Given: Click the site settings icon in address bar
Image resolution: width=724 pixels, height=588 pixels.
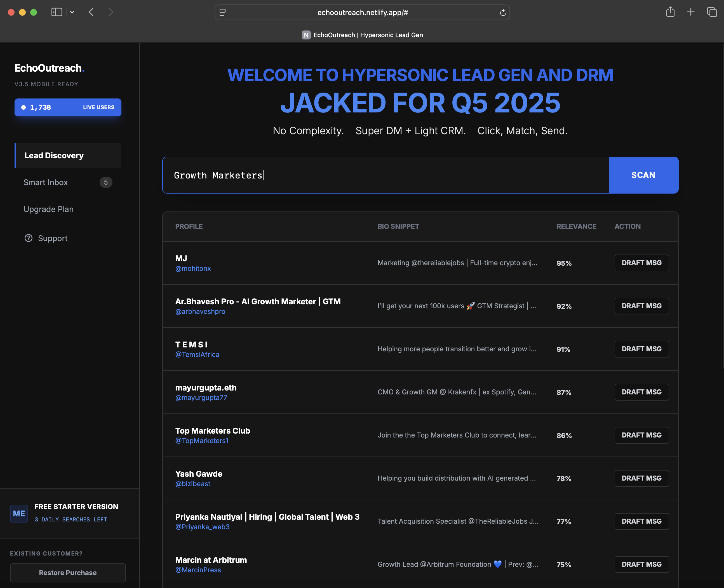Looking at the screenshot, I should coord(223,13).
